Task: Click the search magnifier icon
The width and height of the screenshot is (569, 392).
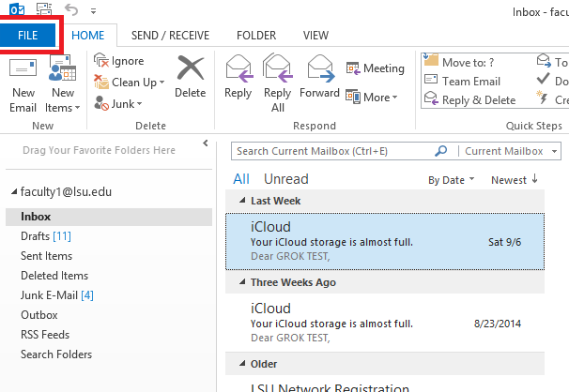Action: pos(441,151)
